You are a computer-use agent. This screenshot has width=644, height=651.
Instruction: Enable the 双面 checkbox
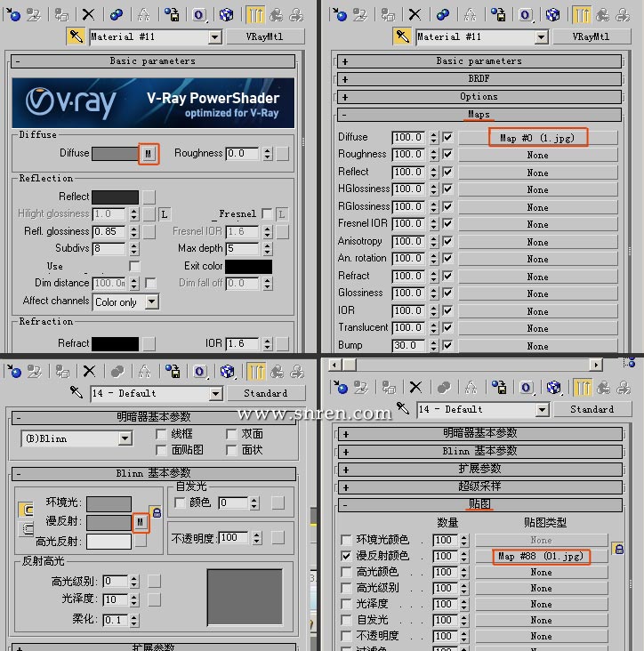(231, 434)
